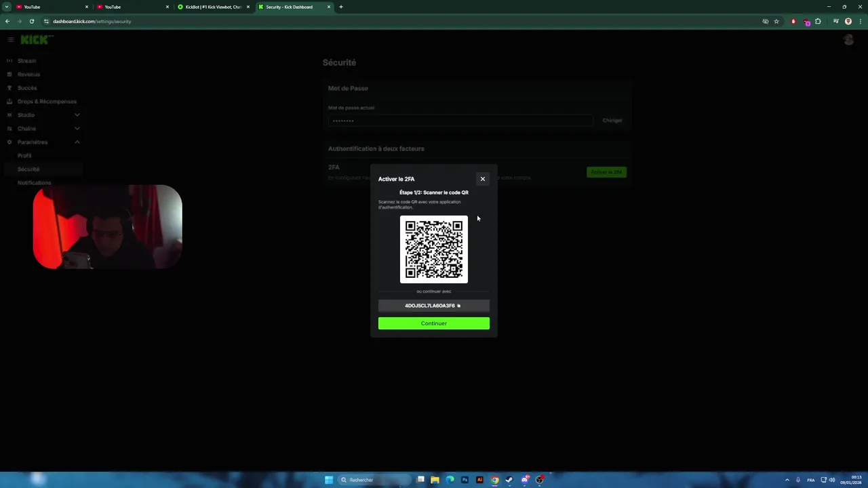The height and width of the screenshot is (488, 868).
Task: Open the volume tray icon
Action: 832,480
